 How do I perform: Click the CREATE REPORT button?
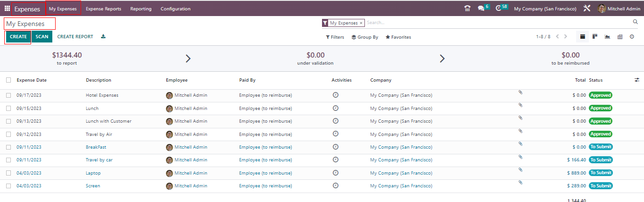coord(75,37)
